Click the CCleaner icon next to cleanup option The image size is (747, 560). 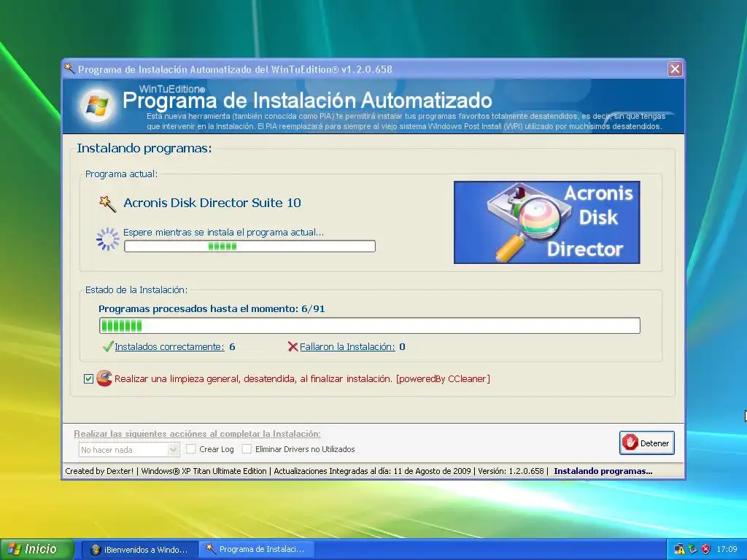point(104,378)
